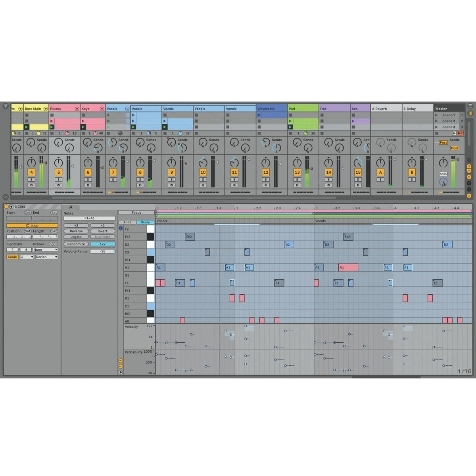
Task: Switch the piano roll to Fold view
Action: [127, 222]
